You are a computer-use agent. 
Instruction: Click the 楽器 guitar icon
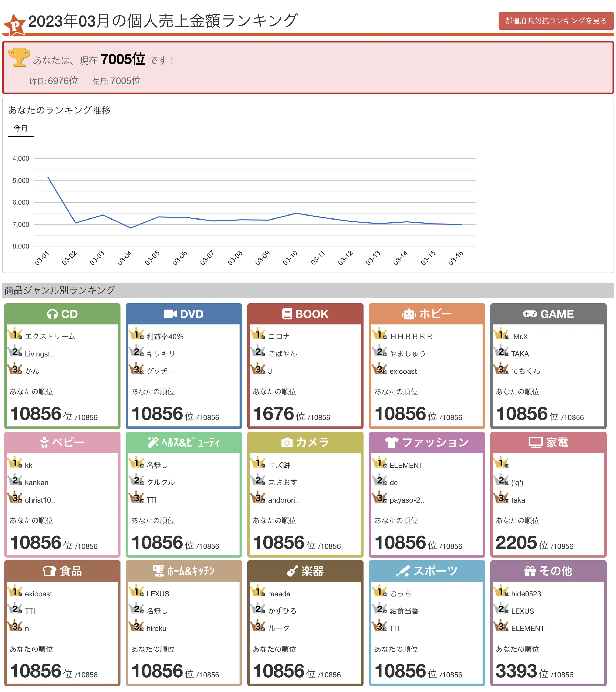tap(292, 571)
